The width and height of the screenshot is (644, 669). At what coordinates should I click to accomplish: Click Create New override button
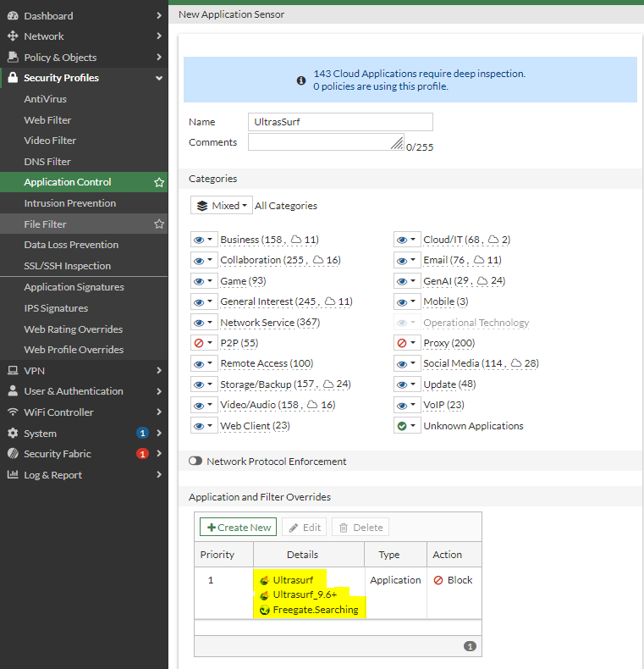[238, 528]
